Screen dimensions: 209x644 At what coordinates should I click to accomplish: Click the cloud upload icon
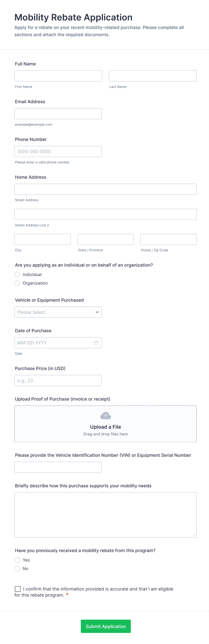(105, 416)
